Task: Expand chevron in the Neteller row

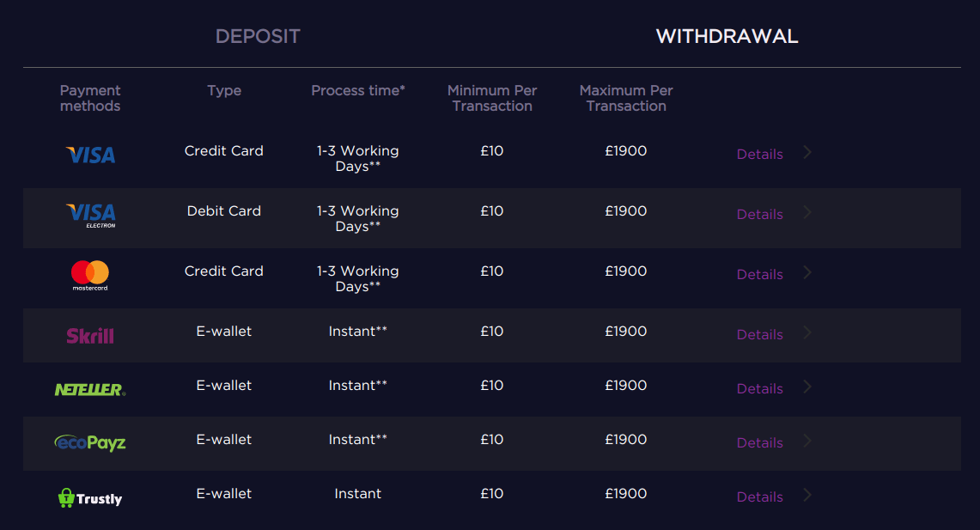Action: point(807,387)
